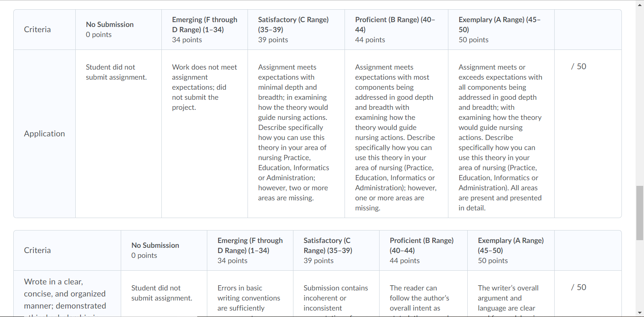The image size is (644, 317).
Task: Select the Exemplary (A Range) (45-50) header in the writing rubric
Action: pos(511,251)
